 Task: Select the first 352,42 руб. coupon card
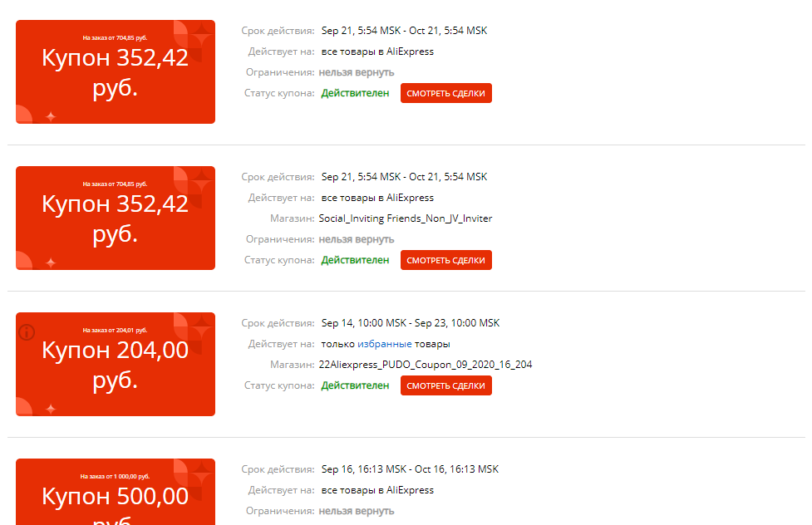(x=116, y=72)
